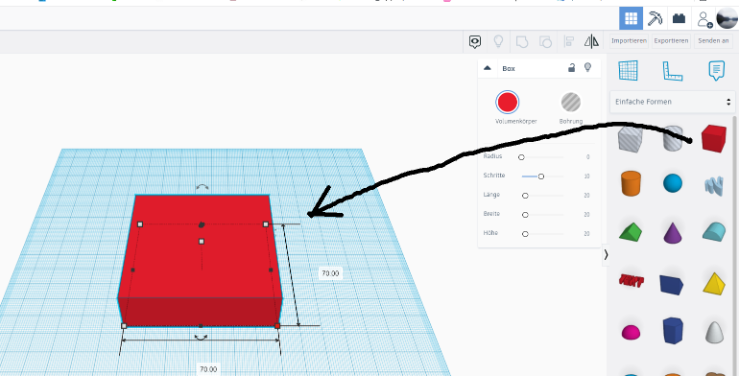739x376 pixels.
Task: Select the Bohrung hole option
Action: [x=571, y=102]
